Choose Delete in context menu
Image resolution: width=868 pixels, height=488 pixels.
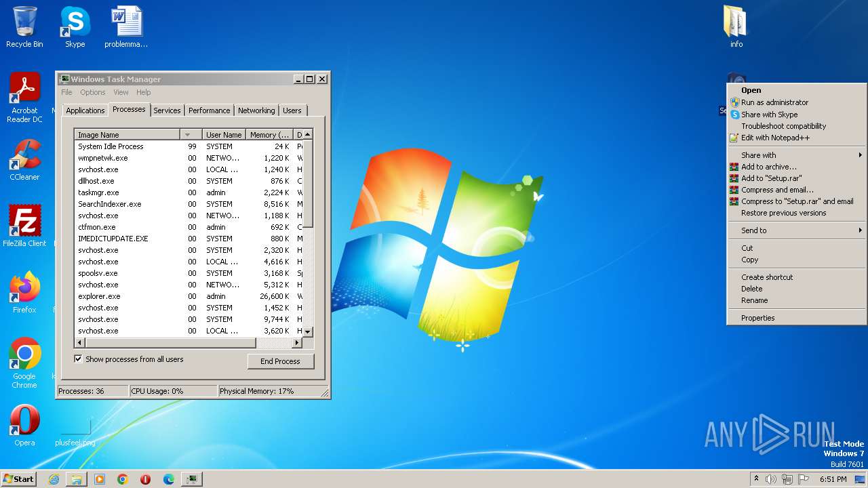click(796, 289)
